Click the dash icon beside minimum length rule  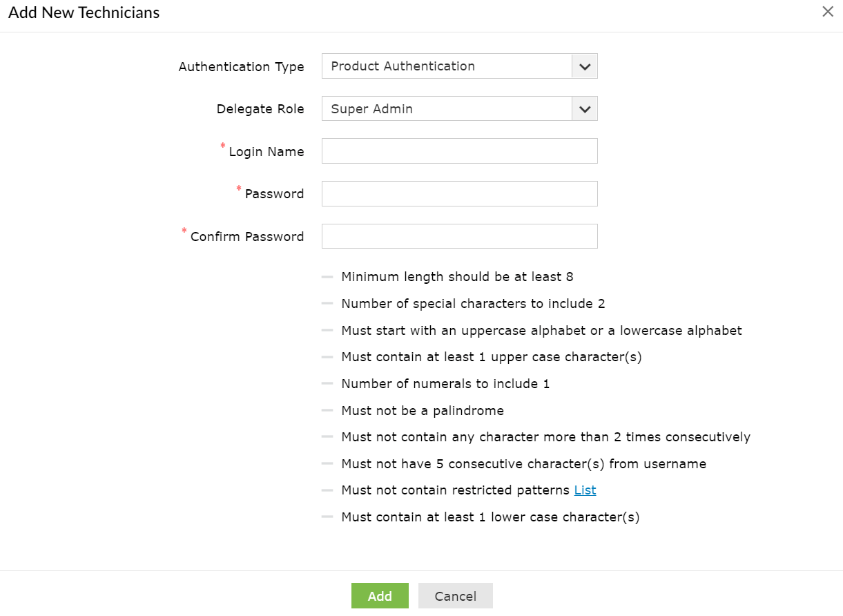327,277
